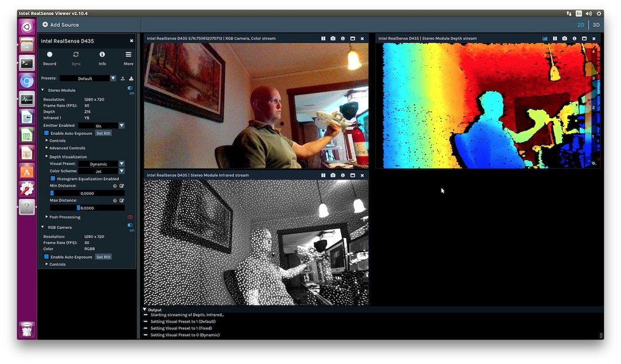Image resolution: width=621 pixels, height=364 pixels.
Task: Expand RGB Camera Controls section
Action: 46,264
